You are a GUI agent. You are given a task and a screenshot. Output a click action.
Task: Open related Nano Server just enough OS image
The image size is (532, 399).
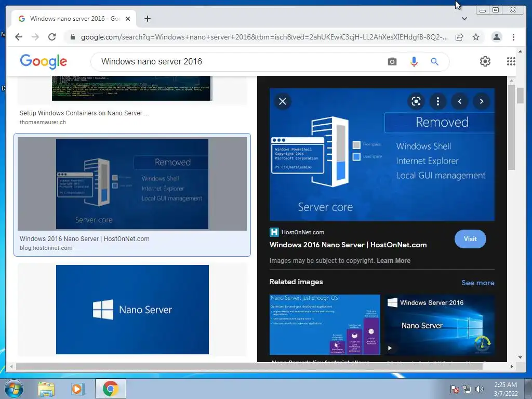pos(325,325)
